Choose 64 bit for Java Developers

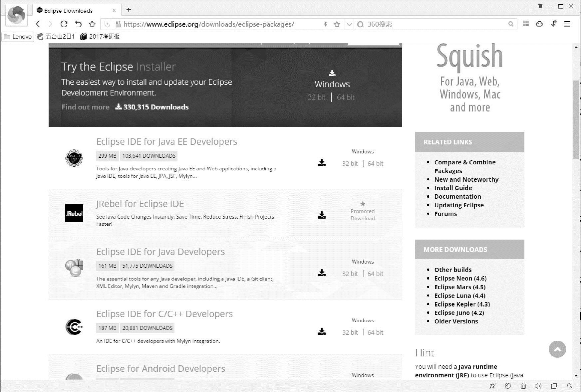[375, 274]
